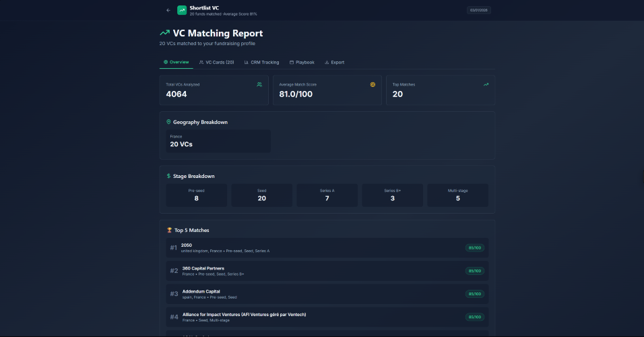The height and width of the screenshot is (337, 644).
Task: Click the trend icon beside VC Matching Report
Action: [164, 33]
